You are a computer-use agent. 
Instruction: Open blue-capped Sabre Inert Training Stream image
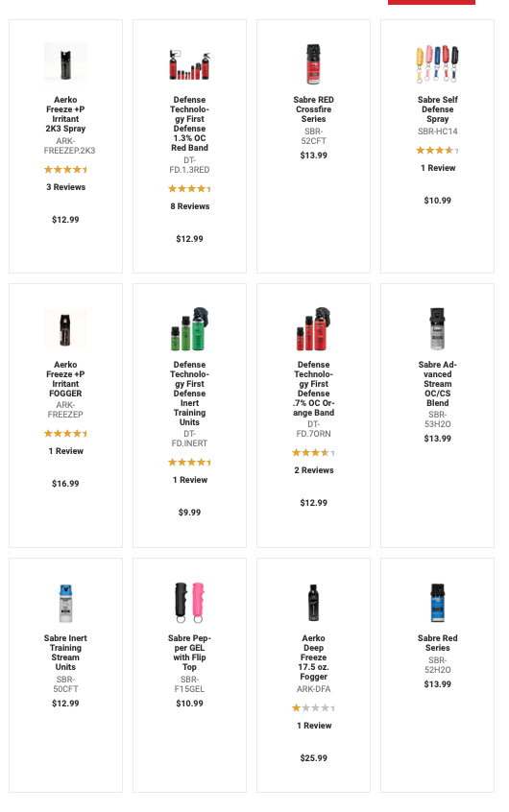pos(65,602)
